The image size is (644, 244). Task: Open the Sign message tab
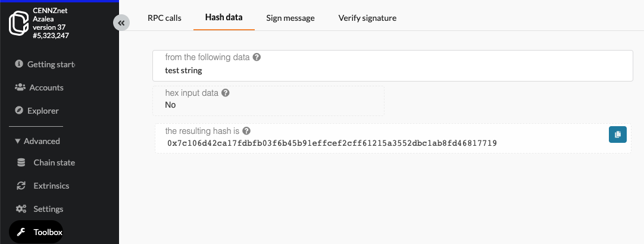[x=290, y=18]
